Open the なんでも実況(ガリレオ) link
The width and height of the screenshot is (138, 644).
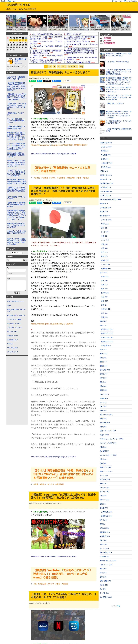pos(15,301)
